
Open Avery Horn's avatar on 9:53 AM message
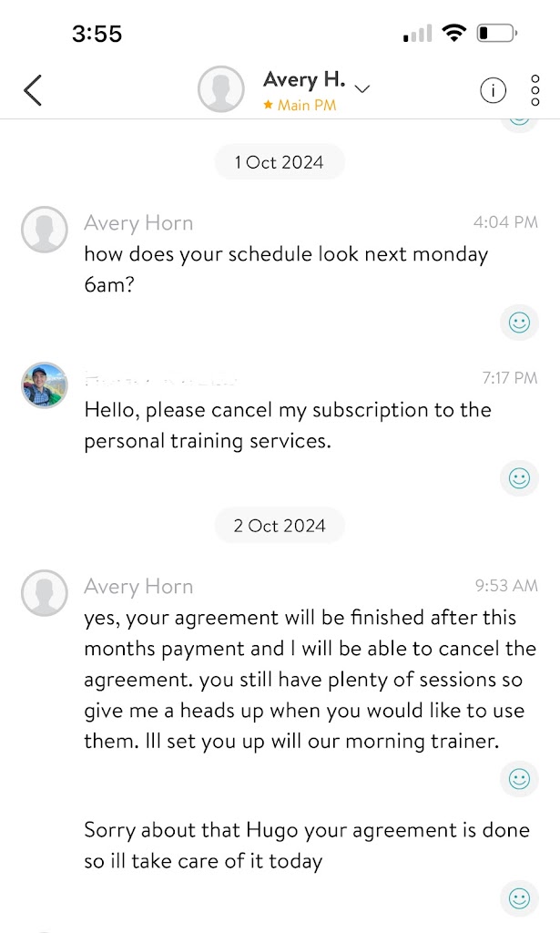coord(45,593)
